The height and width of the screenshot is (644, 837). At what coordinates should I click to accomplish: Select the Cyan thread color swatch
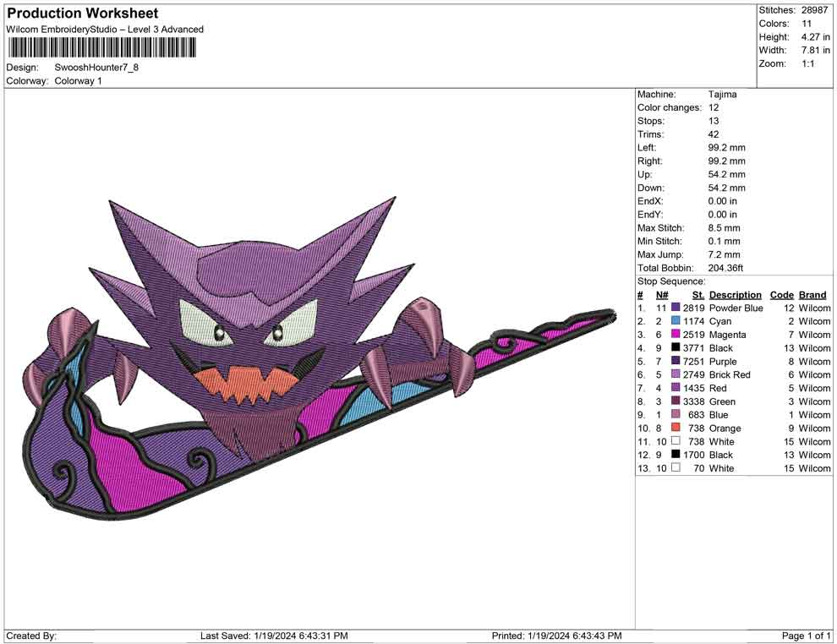[x=676, y=320]
